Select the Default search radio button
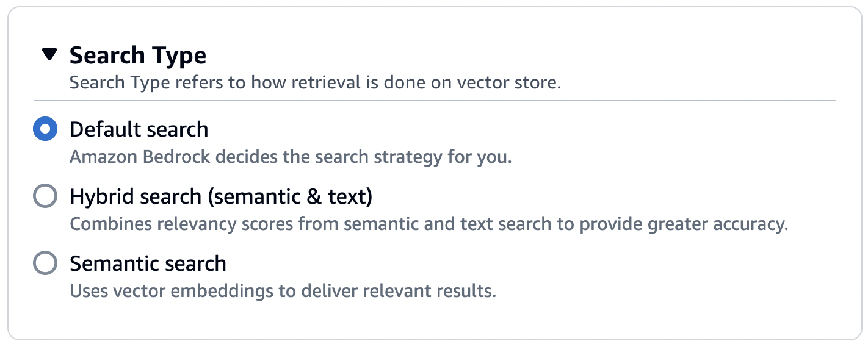Screen dimensions: 868x344 tap(45, 129)
